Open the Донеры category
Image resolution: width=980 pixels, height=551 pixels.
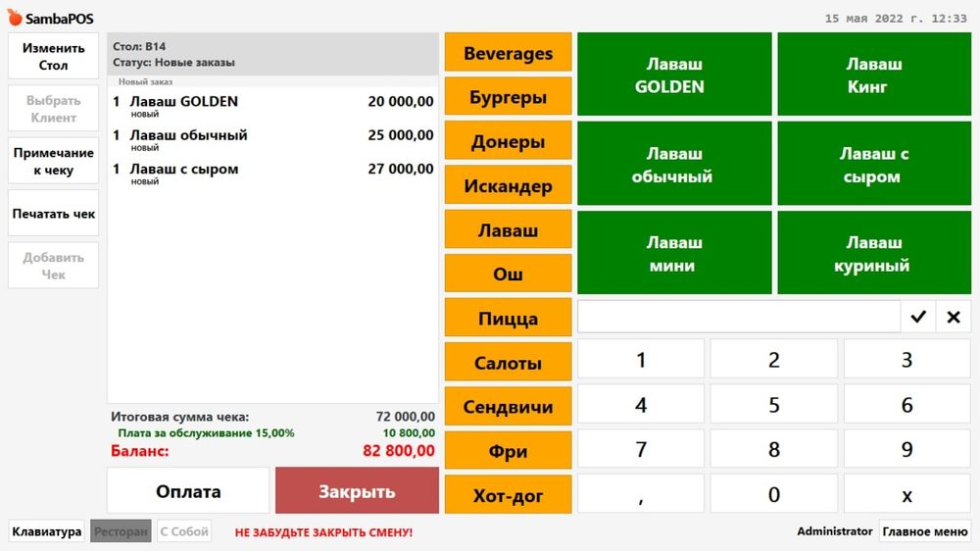point(508,141)
